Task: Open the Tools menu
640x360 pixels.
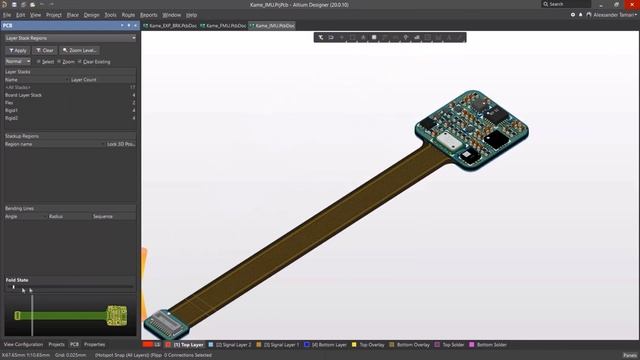Action: point(110,15)
